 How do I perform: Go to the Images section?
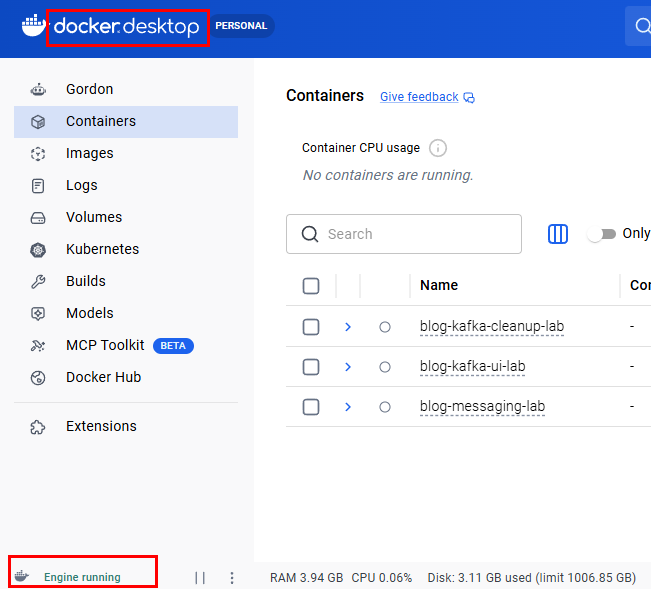89,154
